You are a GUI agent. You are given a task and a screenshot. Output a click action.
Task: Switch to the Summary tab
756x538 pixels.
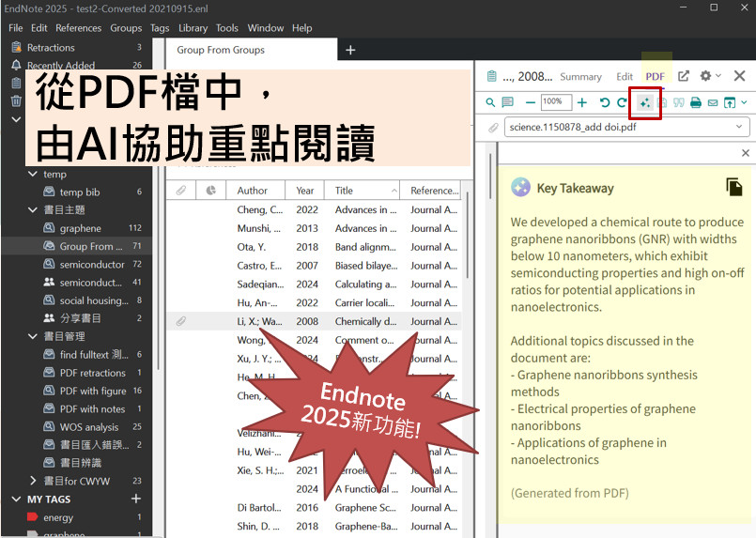pos(580,77)
